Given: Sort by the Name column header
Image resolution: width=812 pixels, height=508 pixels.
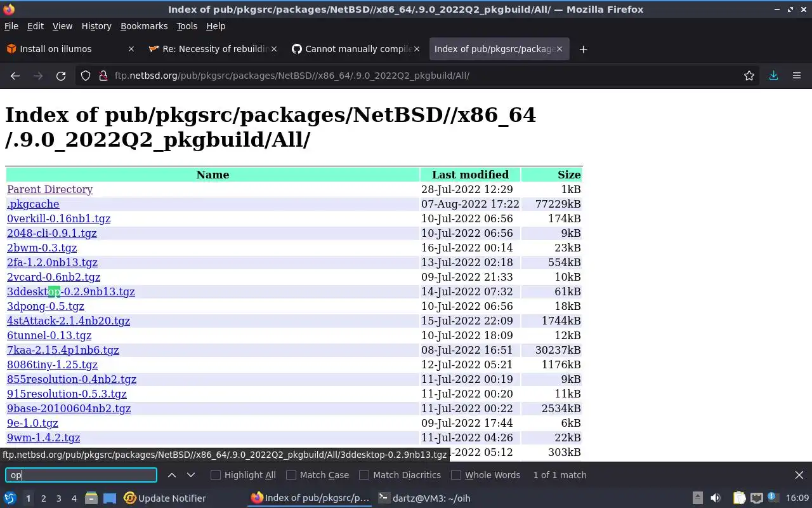Looking at the screenshot, I should [213, 175].
